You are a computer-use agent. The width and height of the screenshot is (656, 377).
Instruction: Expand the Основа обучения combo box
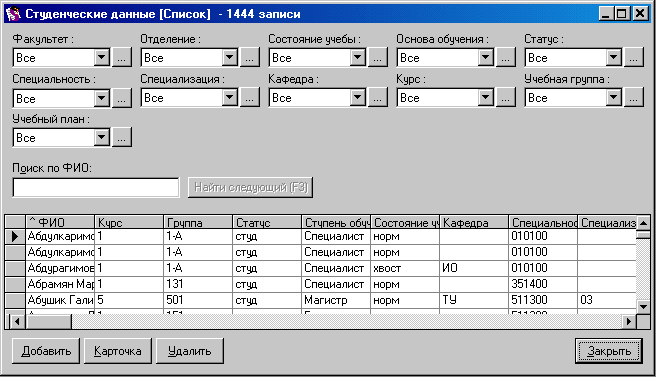pos(486,57)
